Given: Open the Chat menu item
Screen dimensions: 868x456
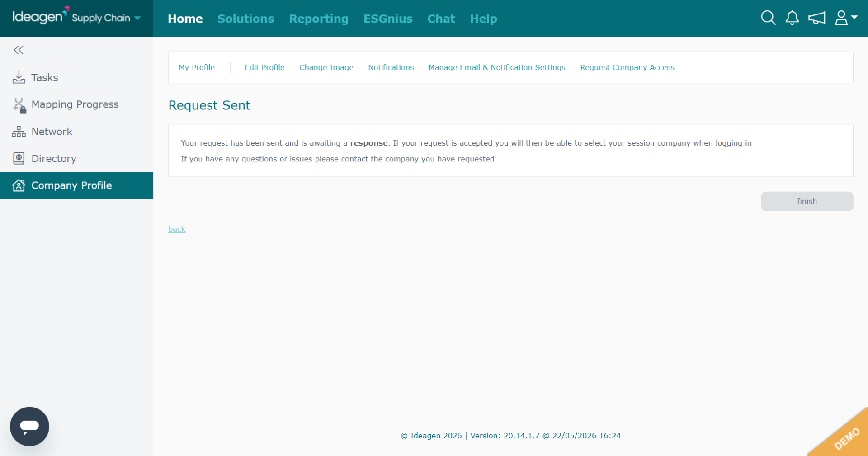Looking at the screenshot, I should pos(441,19).
